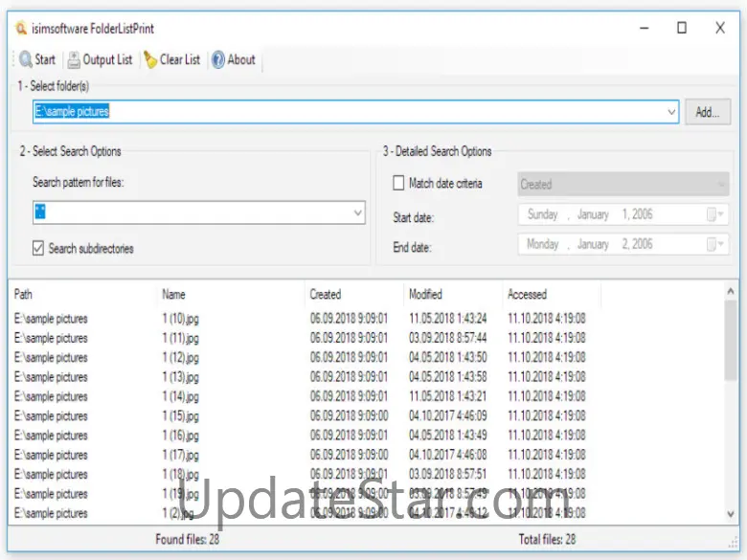
Task: Click modified date 11.05.2018 1:43:24
Action: (448, 318)
